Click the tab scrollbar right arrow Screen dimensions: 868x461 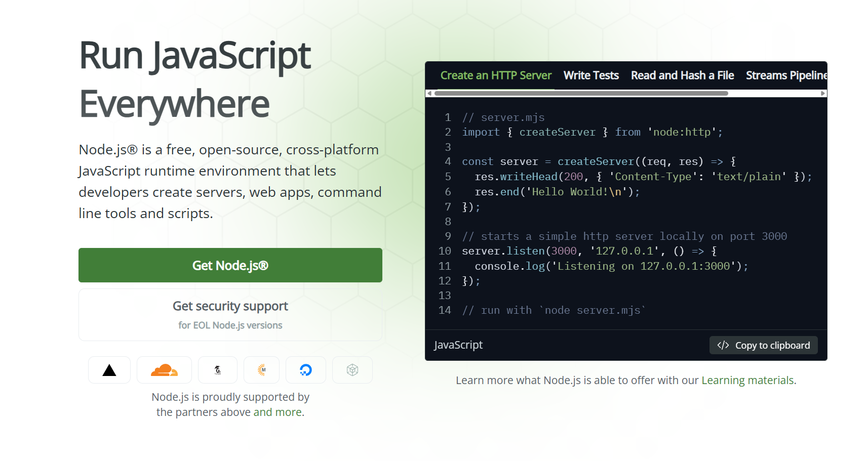(823, 94)
